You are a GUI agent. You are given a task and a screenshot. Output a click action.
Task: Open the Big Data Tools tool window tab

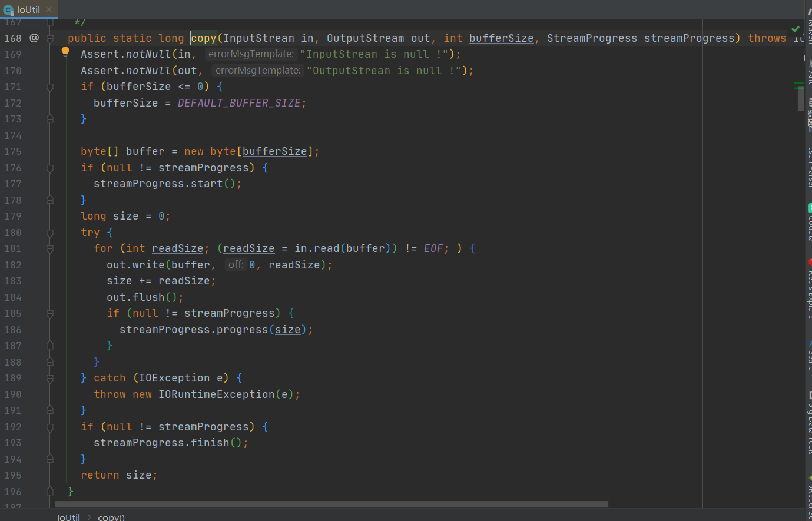click(809, 424)
